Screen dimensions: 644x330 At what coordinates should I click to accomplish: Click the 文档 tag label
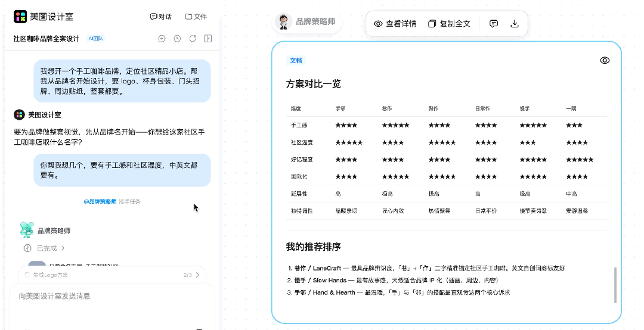[296, 60]
